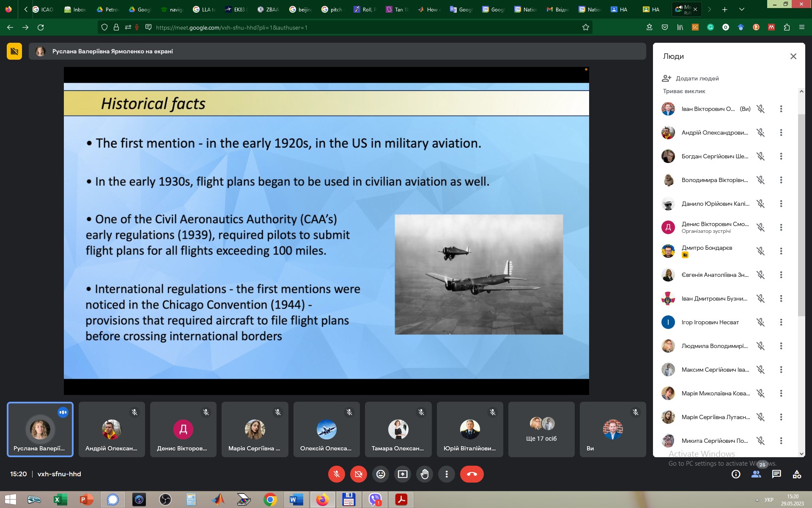Click the microphone permission icon in address bar
The width and height of the screenshot is (812, 508).
(x=137, y=27)
